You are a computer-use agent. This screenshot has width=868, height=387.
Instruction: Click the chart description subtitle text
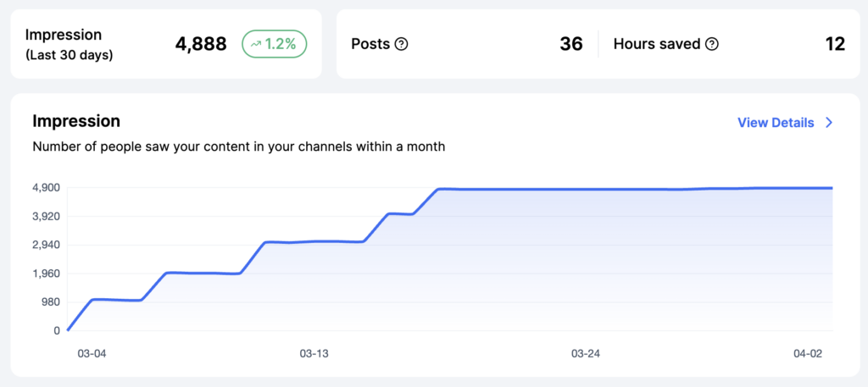(x=238, y=147)
